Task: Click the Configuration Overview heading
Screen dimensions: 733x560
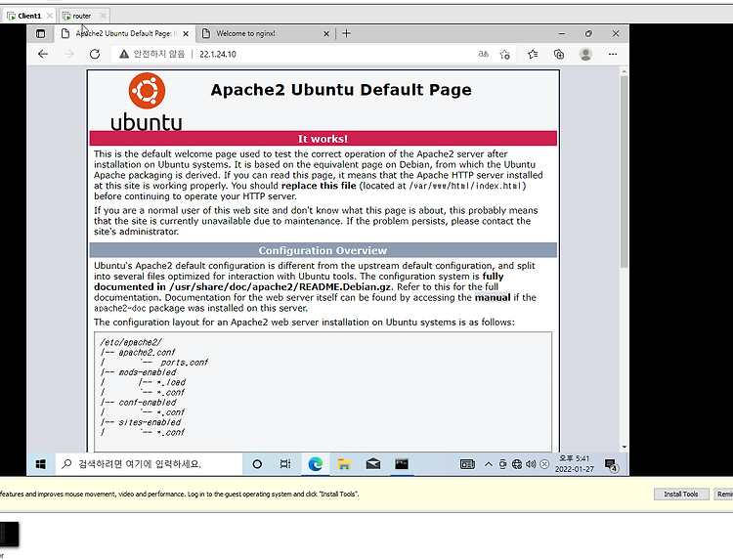Action: (x=323, y=250)
